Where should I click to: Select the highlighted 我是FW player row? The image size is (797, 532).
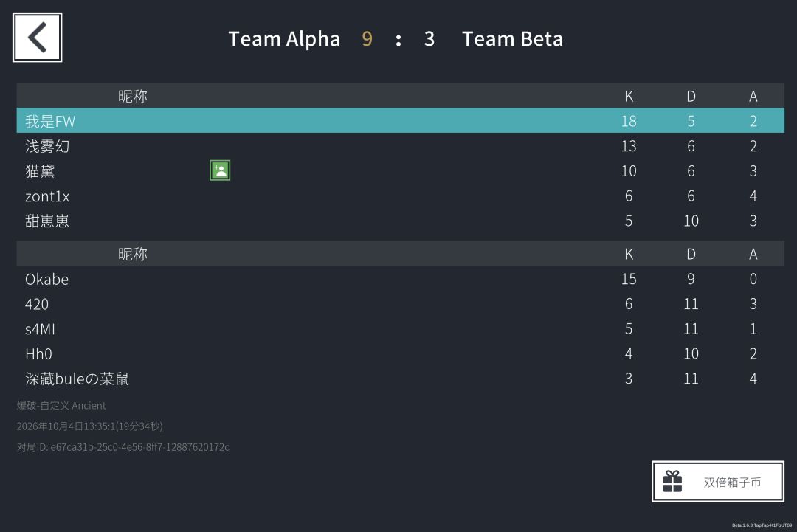click(400, 120)
